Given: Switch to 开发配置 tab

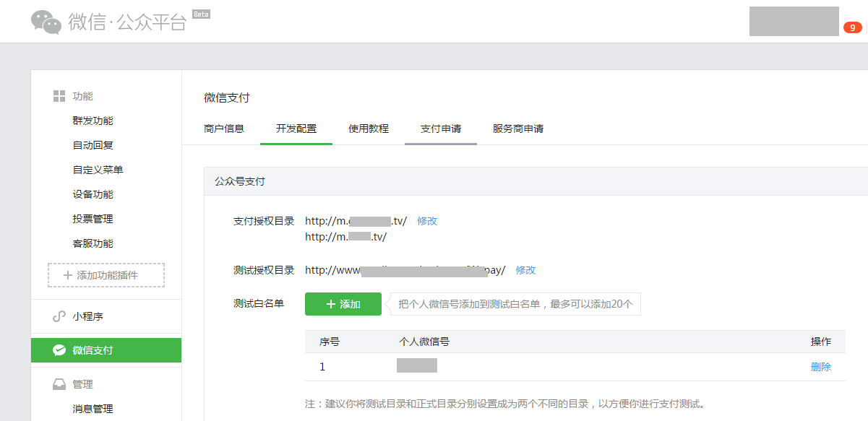Looking at the screenshot, I should coord(296,129).
